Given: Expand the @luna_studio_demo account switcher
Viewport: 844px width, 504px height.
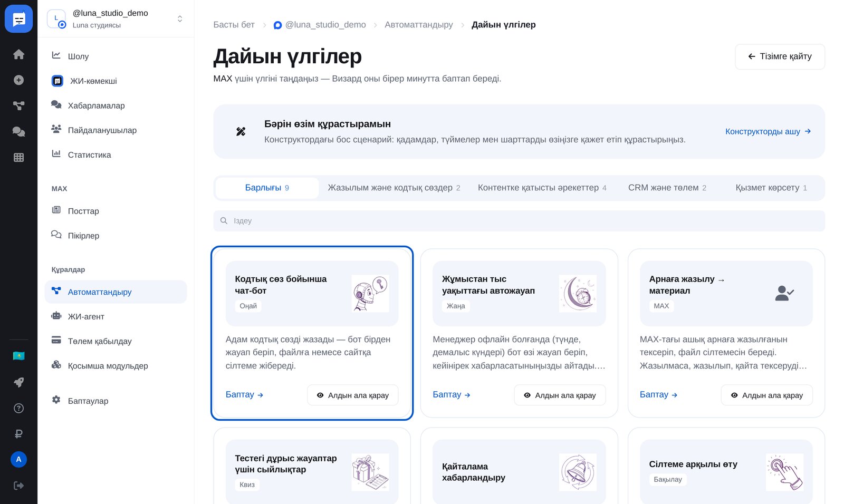Looking at the screenshot, I should coord(116,19).
